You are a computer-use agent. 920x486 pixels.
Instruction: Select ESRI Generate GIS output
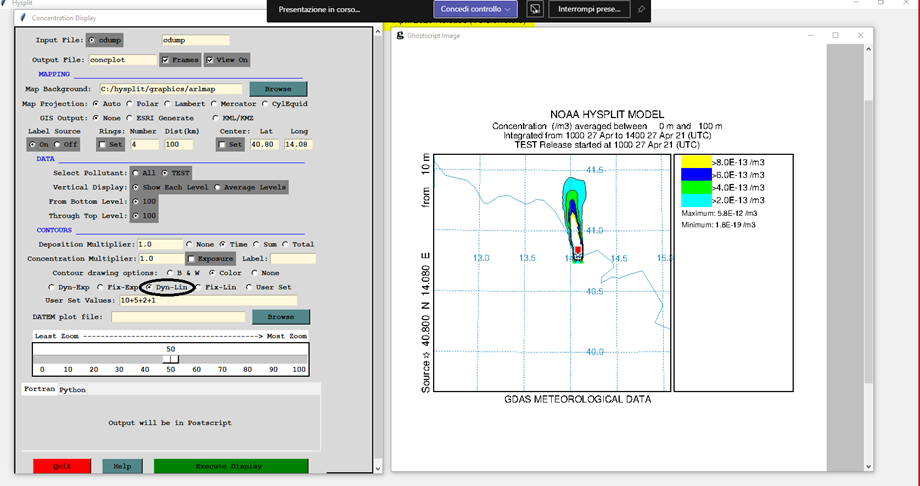130,118
